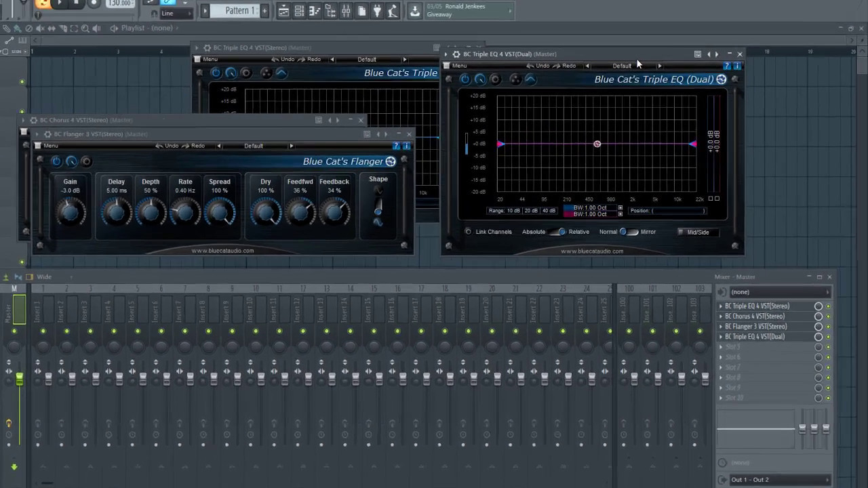868x488 pixels.
Task: Click Undo in Triple EQ (Dual) plugin
Action: pos(538,66)
